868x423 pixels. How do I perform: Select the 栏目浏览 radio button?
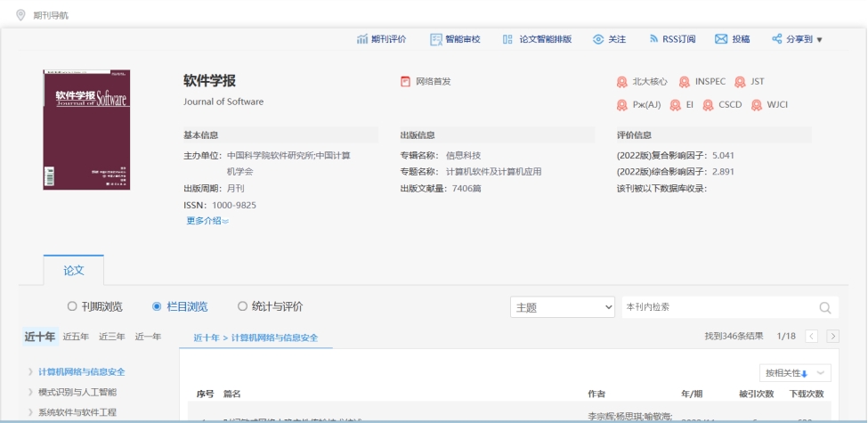click(x=157, y=306)
